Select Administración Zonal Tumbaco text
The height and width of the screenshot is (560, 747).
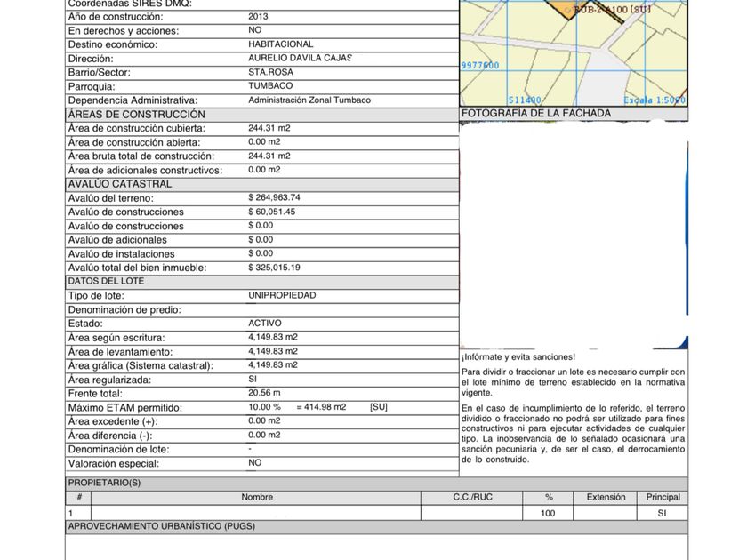coord(309,100)
